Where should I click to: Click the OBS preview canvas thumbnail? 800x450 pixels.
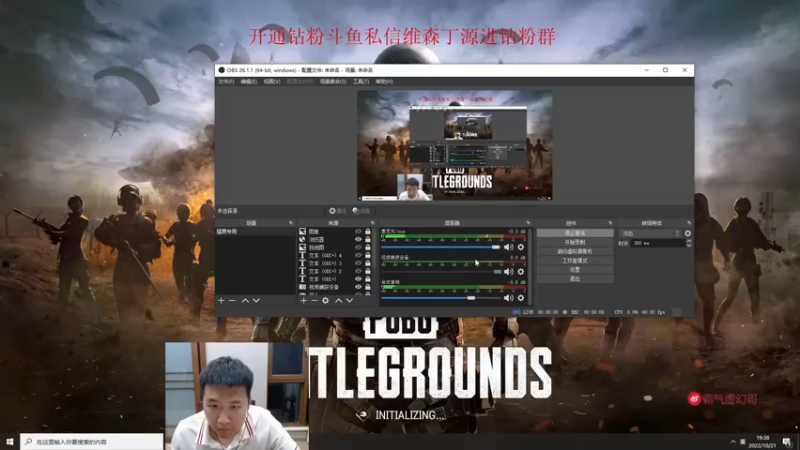tap(455, 145)
